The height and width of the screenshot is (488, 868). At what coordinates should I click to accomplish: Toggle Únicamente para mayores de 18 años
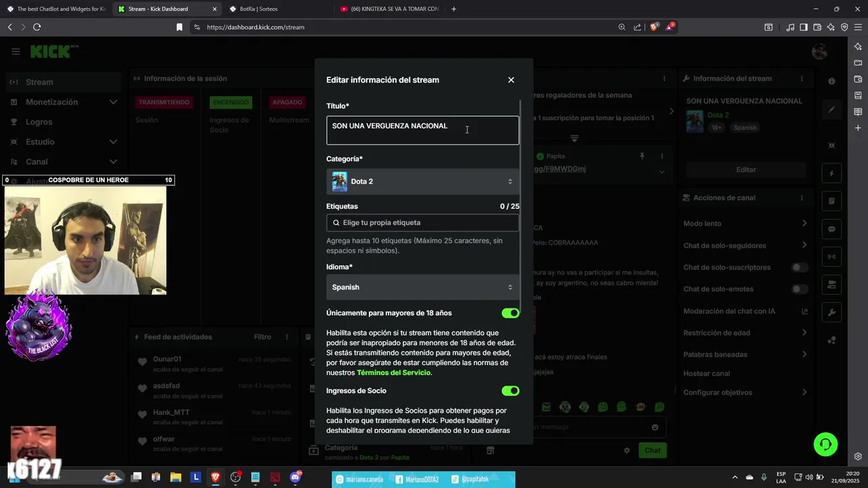click(510, 313)
